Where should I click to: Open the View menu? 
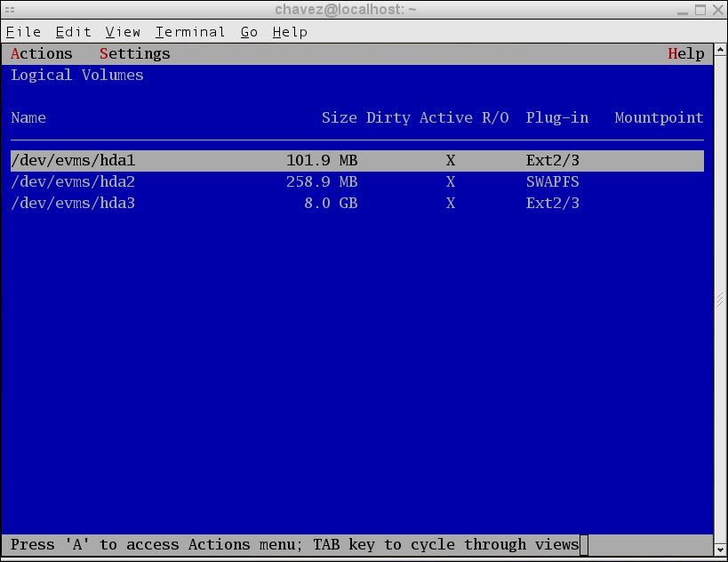(x=123, y=32)
